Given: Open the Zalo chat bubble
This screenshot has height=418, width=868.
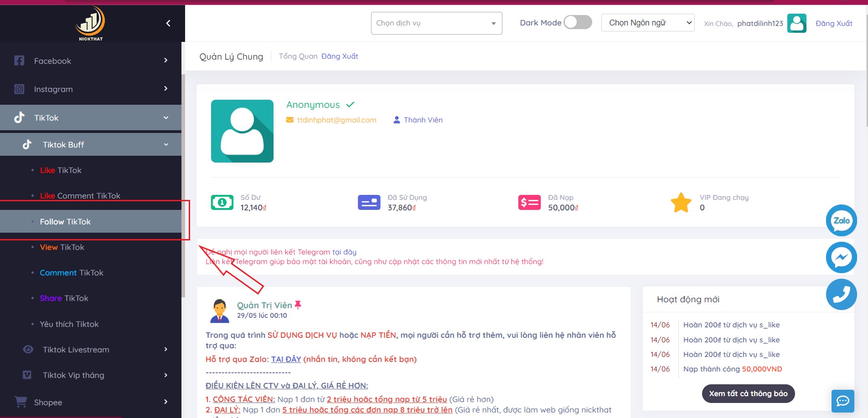Looking at the screenshot, I should 842,220.
